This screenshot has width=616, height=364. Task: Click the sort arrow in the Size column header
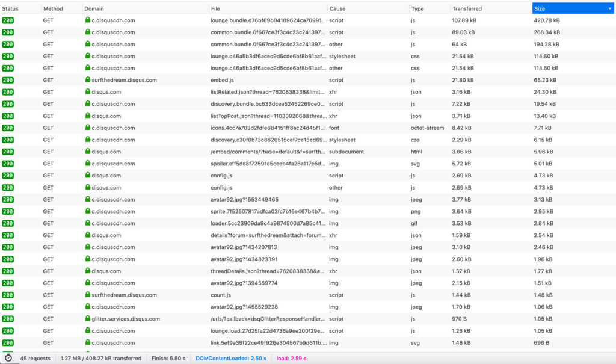[610, 8]
